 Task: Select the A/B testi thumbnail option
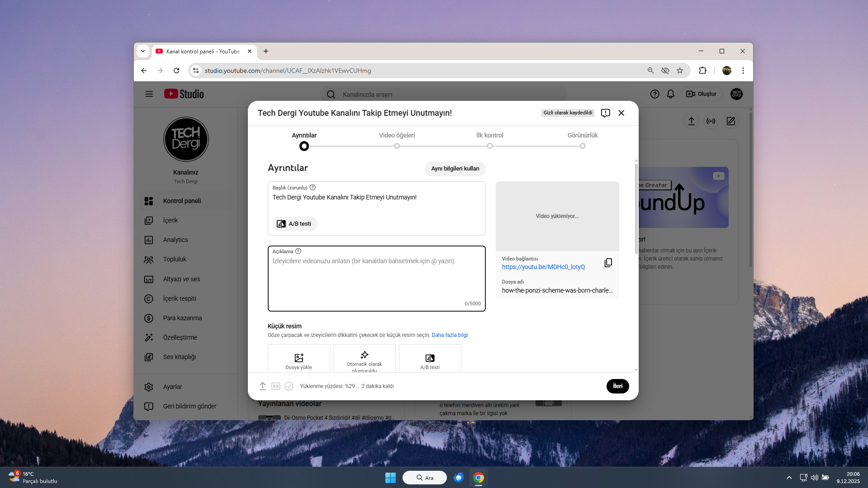(429, 360)
